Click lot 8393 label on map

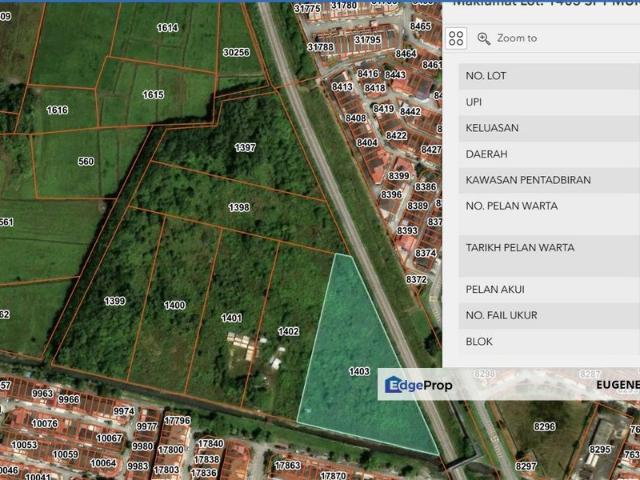coord(407,231)
